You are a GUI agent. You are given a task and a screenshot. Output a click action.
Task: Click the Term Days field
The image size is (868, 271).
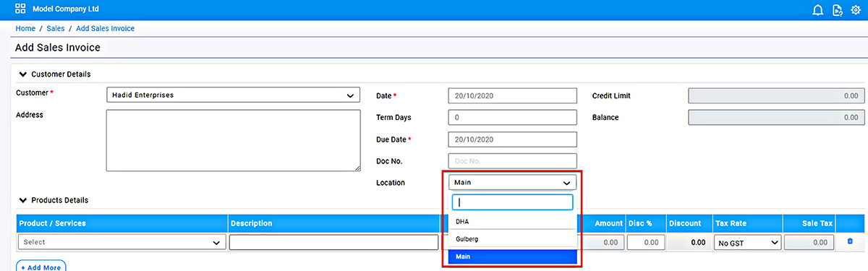pyautogui.click(x=513, y=117)
